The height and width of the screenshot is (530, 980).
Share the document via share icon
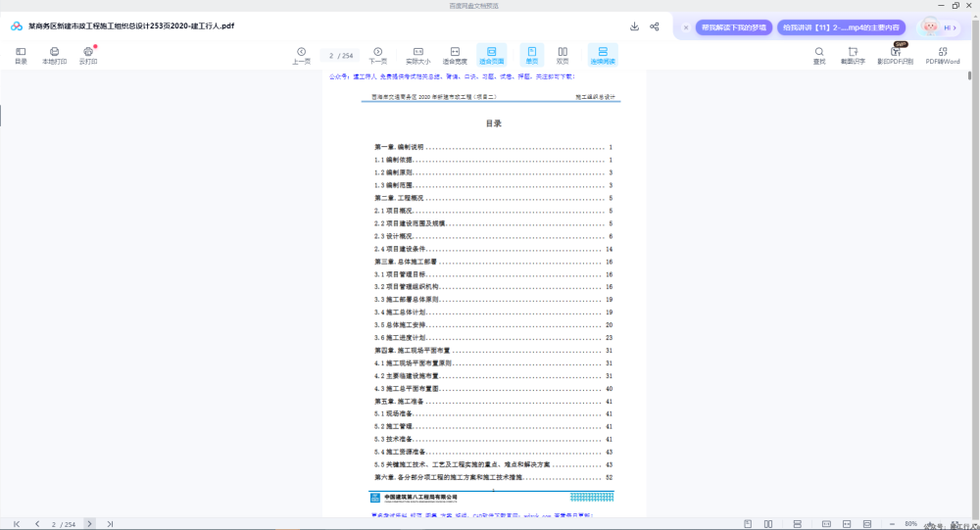(x=655, y=26)
